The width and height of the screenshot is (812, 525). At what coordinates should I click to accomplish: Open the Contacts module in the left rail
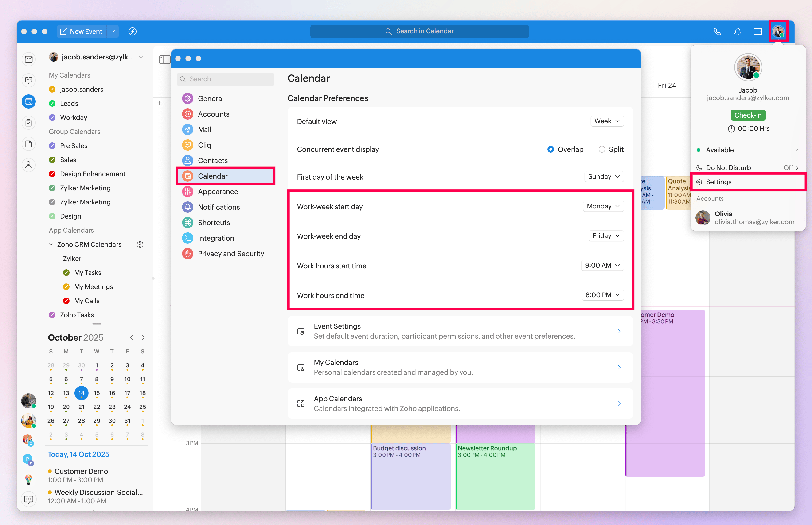click(29, 165)
